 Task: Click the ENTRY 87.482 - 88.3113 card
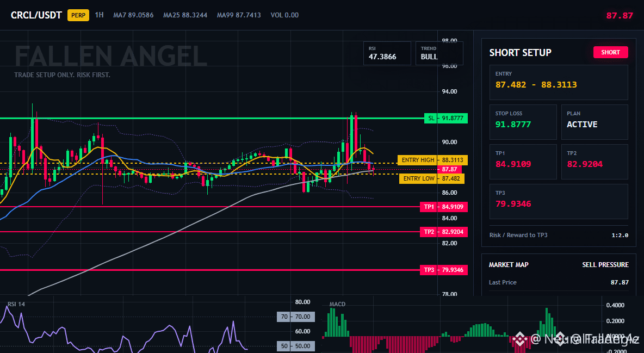click(x=559, y=82)
